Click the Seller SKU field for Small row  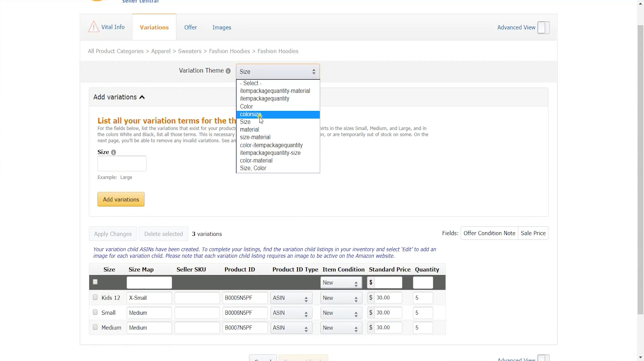(x=197, y=313)
